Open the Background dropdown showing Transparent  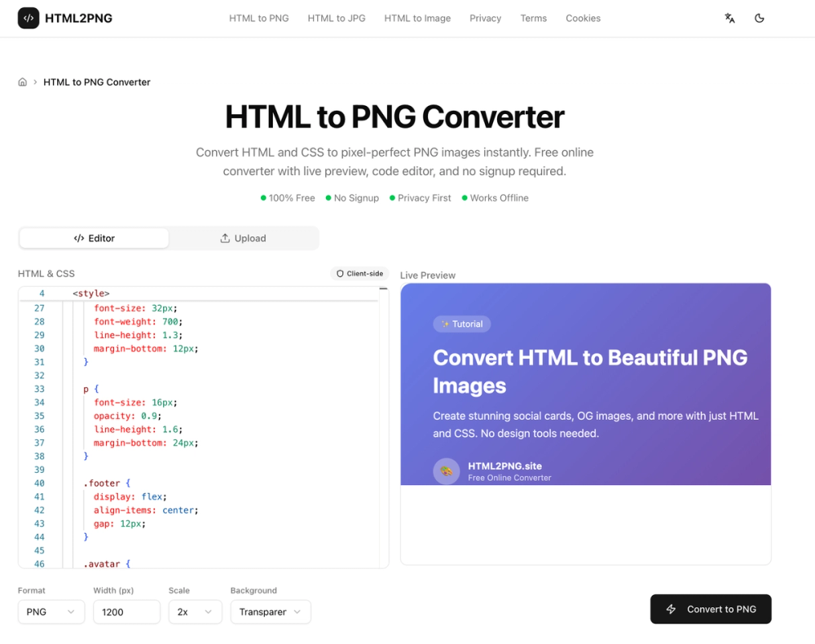[271, 611]
